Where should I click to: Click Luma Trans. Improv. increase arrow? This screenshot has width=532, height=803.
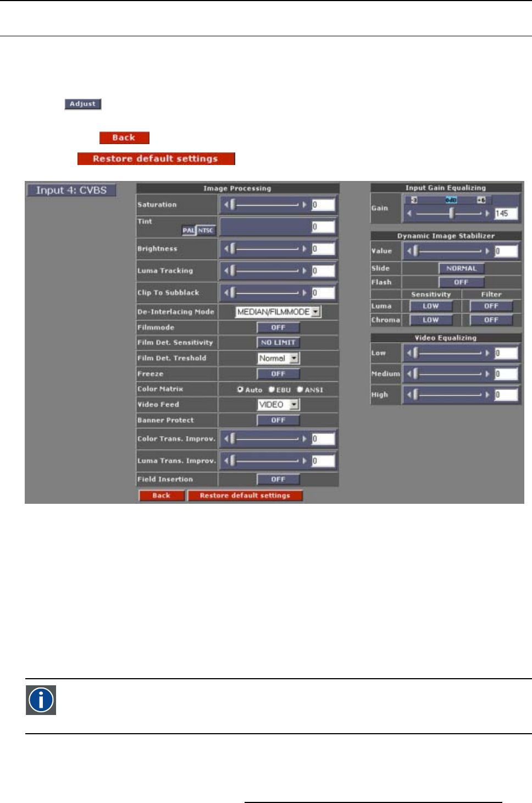coord(304,461)
